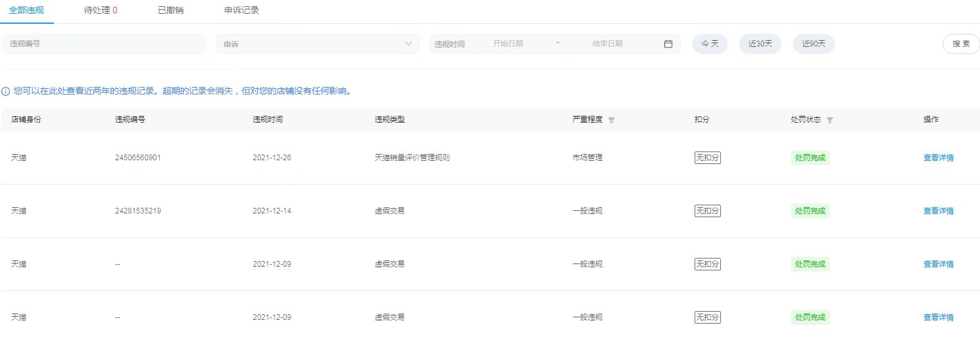Image resolution: width=980 pixels, height=338 pixels.
Task: Open 查看详情 for violation 24506560901
Action: coord(938,158)
